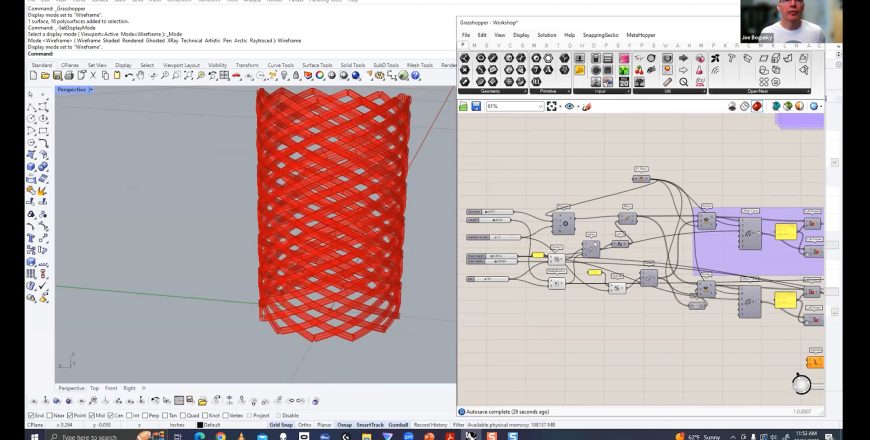The width and height of the screenshot is (870, 440).
Task: Open the Solution menu in Grasshopper
Action: pos(546,34)
